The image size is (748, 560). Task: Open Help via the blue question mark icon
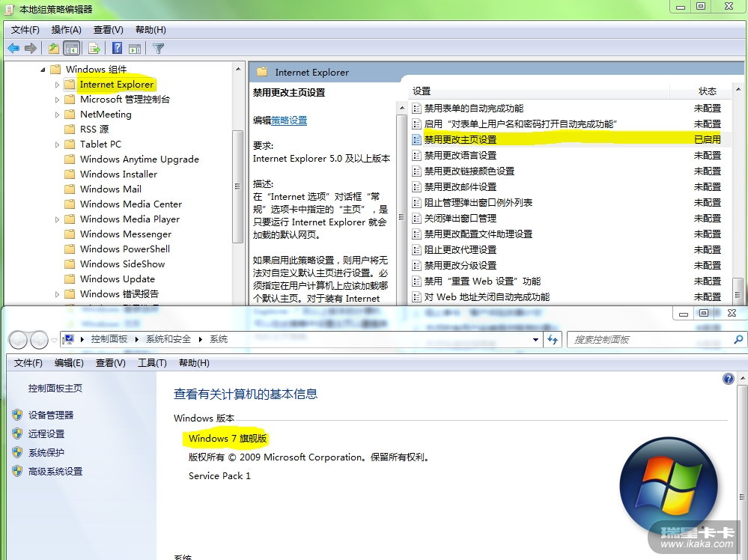pyautogui.click(x=117, y=48)
